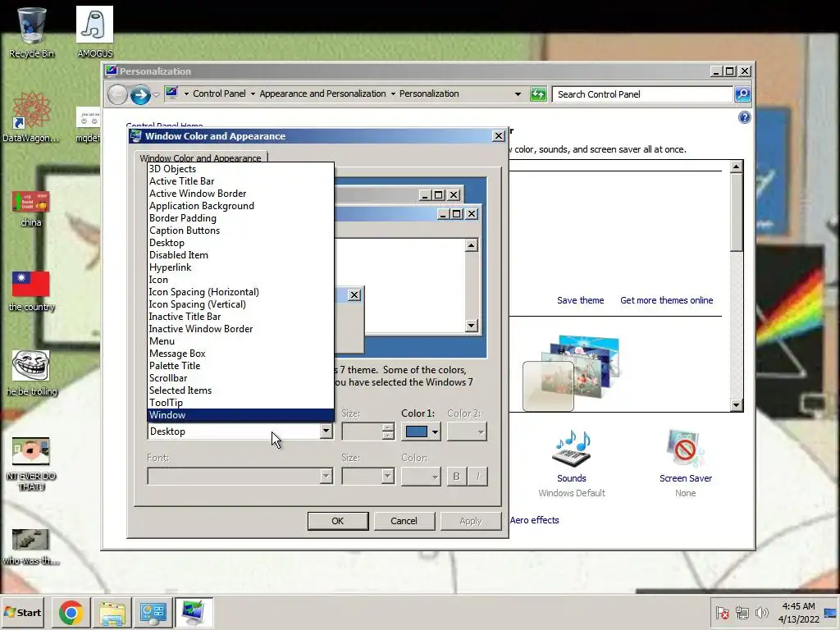
Task: Open the blue Help question mark icon
Action: click(x=744, y=117)
